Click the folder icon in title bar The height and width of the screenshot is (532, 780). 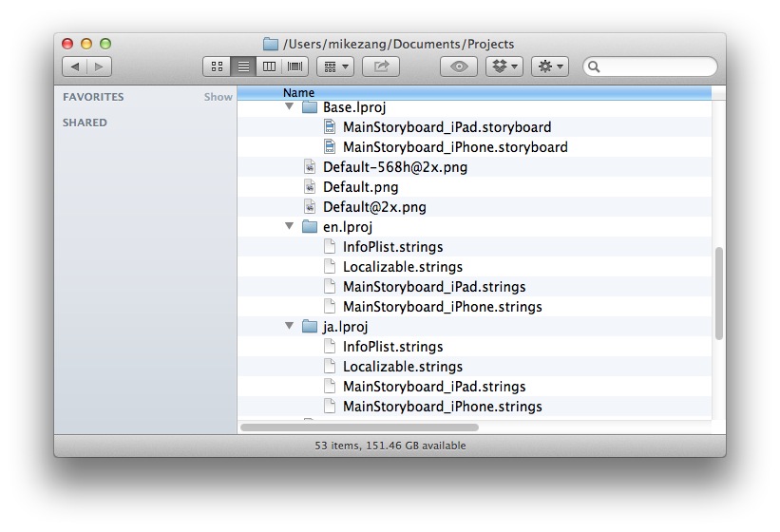pos(270,44)
